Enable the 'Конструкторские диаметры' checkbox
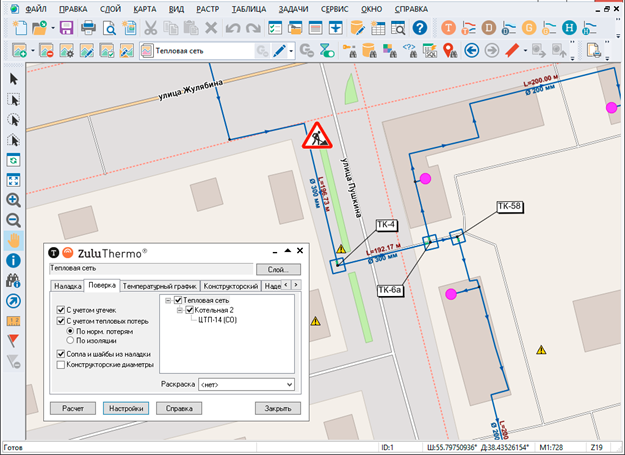 coord(62,365)
